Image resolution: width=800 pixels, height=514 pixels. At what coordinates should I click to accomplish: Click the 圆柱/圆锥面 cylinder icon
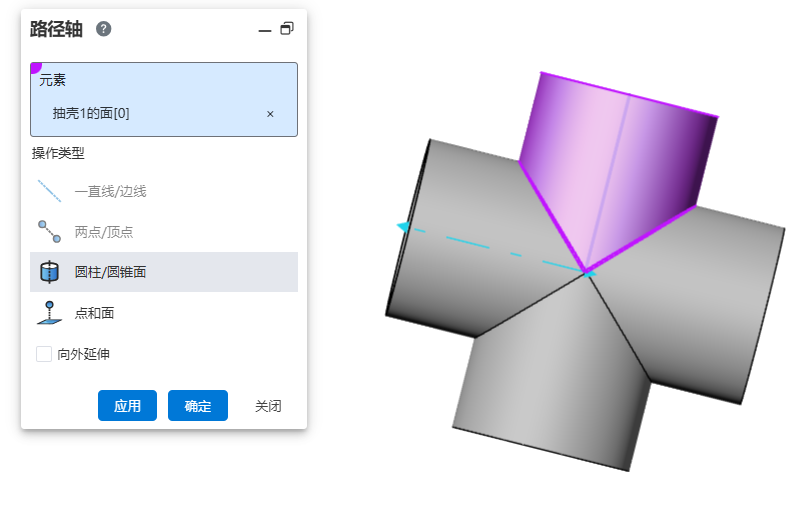pos(49,272)
